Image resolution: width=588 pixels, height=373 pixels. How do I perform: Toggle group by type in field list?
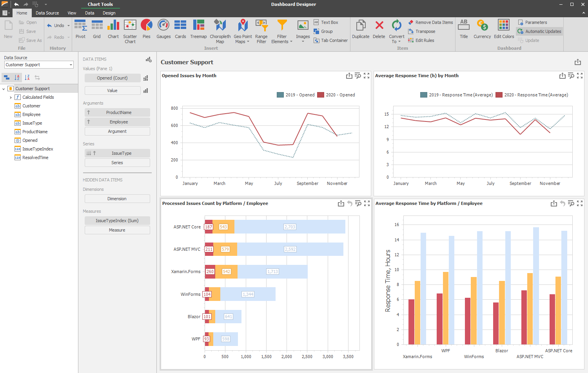coord(7,78)
